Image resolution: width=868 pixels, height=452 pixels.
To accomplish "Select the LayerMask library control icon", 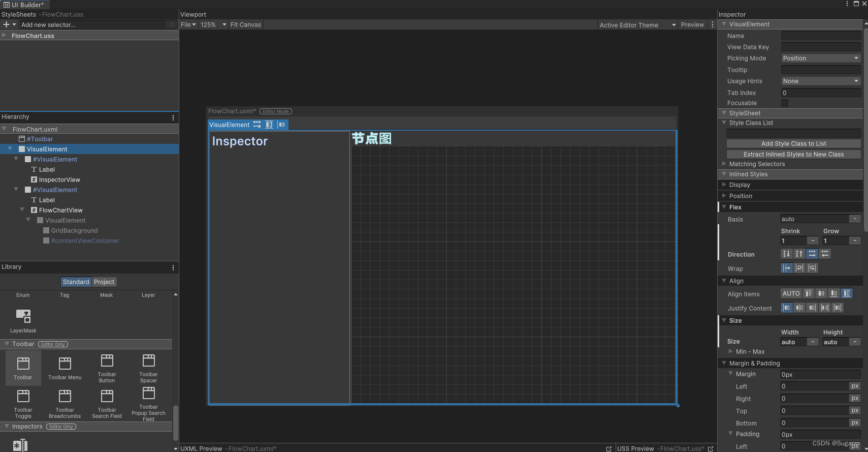I will point(23,316).
